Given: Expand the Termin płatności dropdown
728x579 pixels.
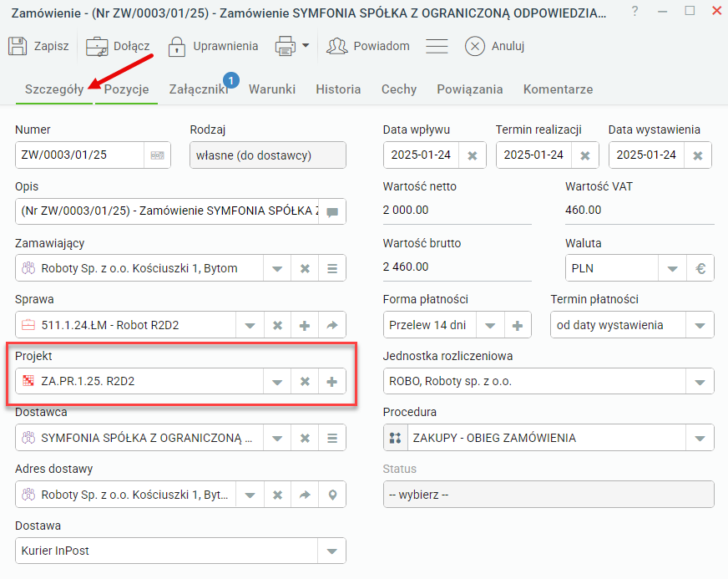Looking at the screenshot, I should tap(700, 325).
